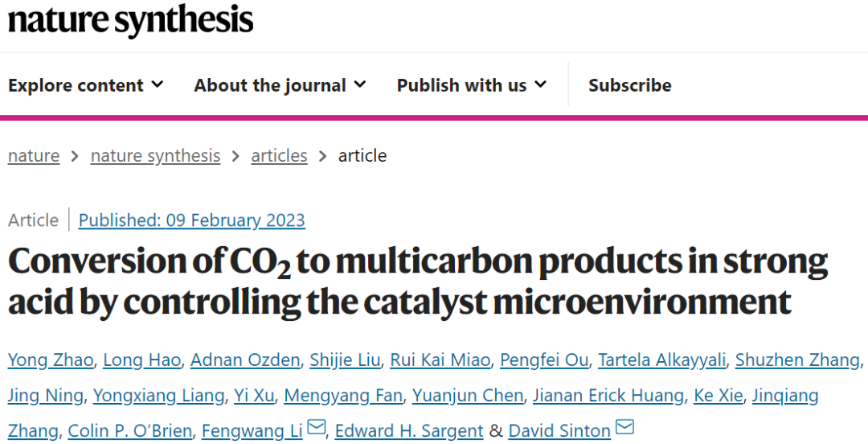
Task: Click the email envelope icon after Fengwang Li
Action: (x=317, y=427)
